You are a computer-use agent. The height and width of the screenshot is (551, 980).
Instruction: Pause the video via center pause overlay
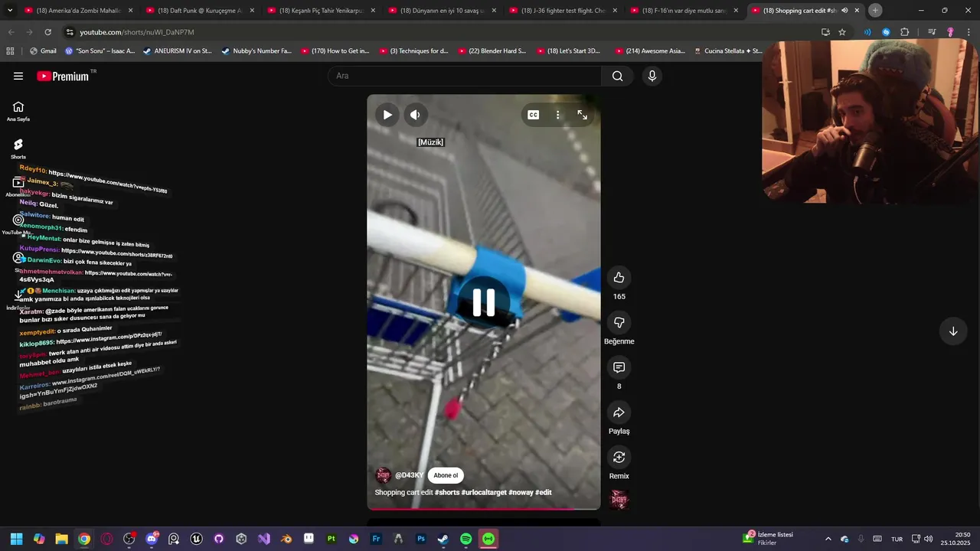484,303
